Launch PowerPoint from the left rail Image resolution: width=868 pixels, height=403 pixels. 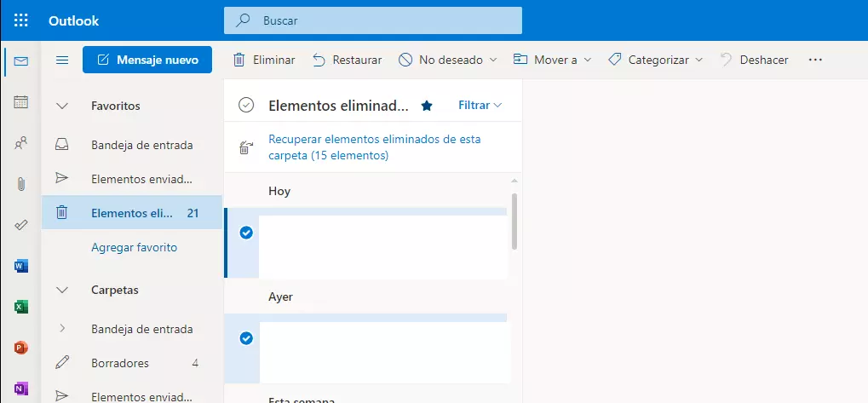(21, 348)
